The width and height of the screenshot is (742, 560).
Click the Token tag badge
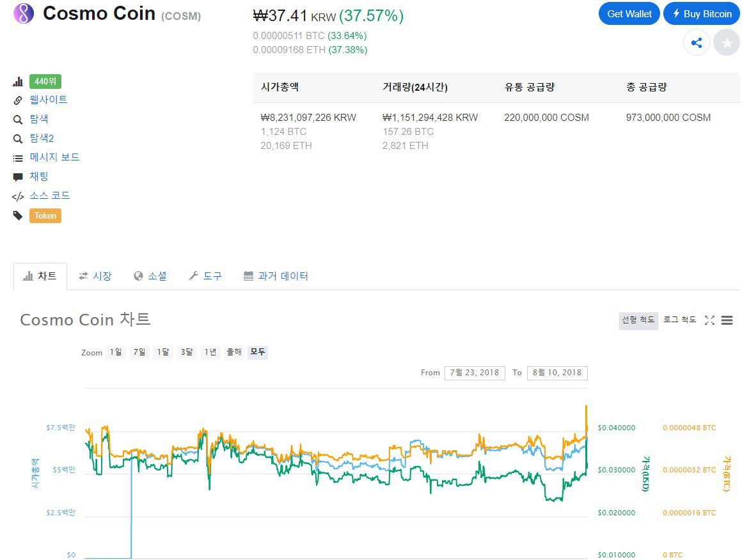pos(45,215)
